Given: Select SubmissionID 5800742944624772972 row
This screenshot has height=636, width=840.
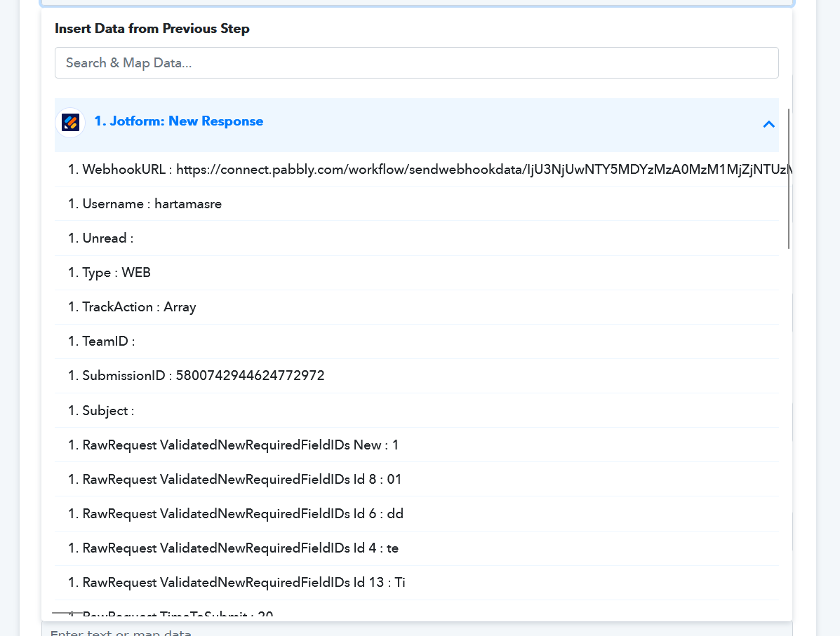Looking at the screenshot, I should click(x=416, y=375).
